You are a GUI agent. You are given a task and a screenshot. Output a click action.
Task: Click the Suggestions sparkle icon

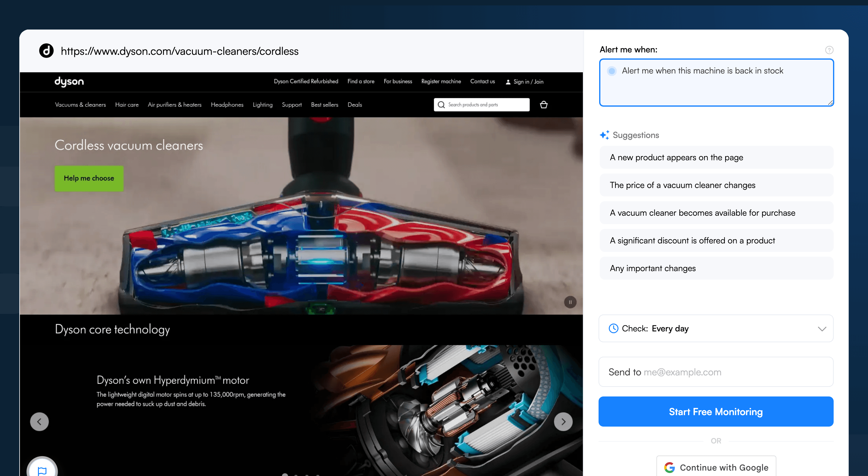605,135
